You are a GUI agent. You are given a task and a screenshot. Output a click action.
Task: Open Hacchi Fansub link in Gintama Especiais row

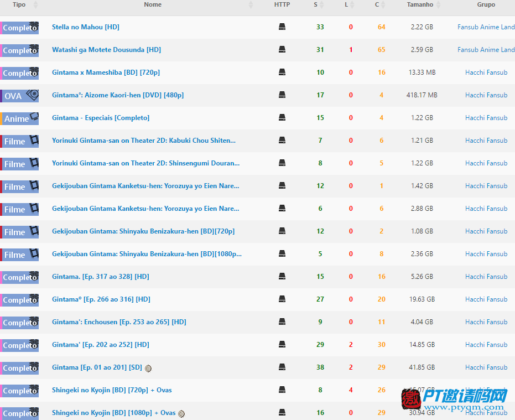pos(486,118)
